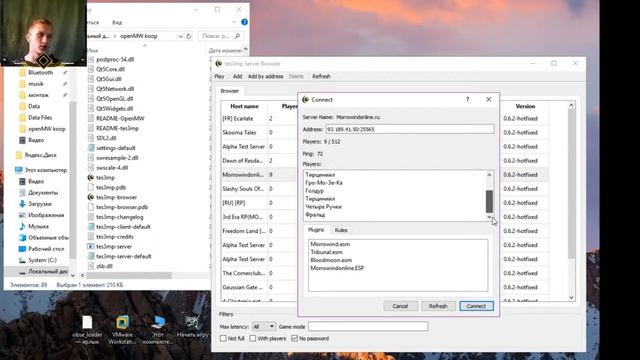Click the help question mark in the Connect dialog
This screenshot has height=360, width=640.
pos(467,100)
